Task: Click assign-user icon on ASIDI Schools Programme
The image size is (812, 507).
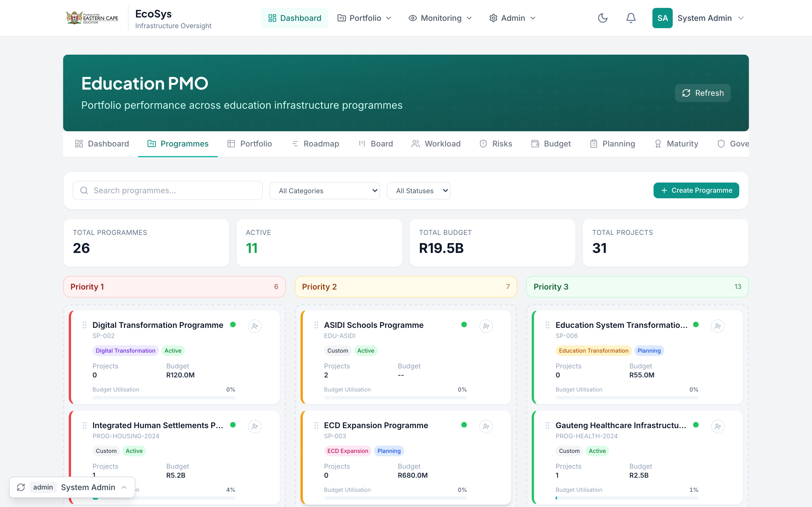Action: [486, 326]
